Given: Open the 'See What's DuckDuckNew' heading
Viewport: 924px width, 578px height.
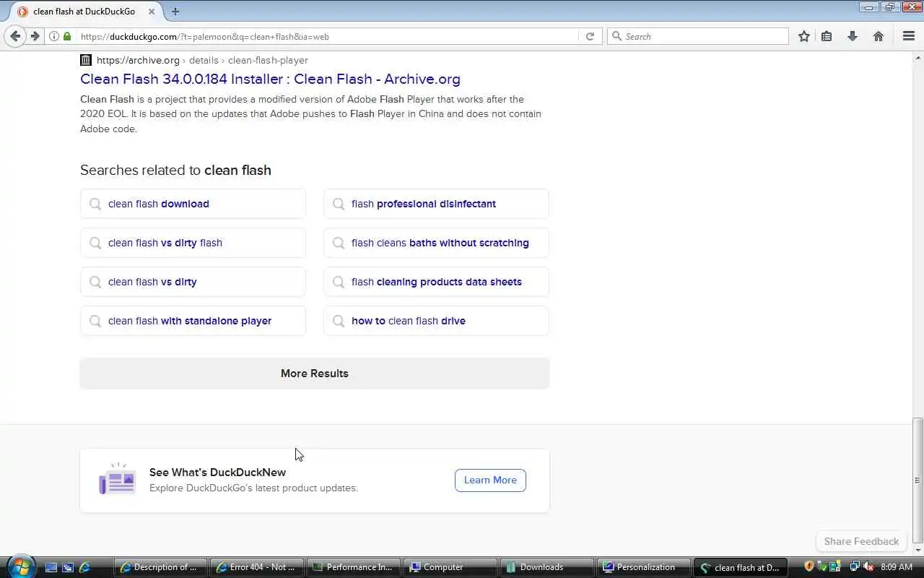Looking at the screenshot, I should (x=217, y=472).
